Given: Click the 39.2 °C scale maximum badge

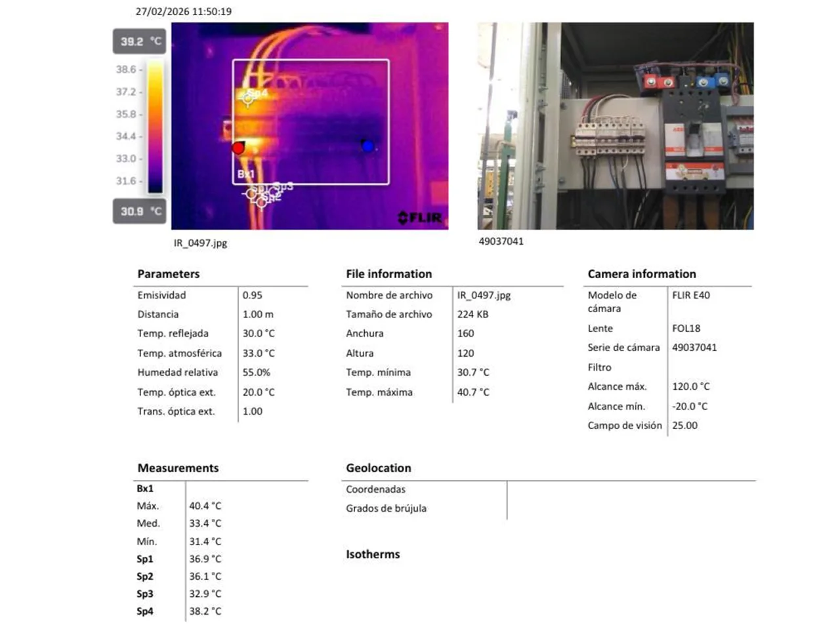Looking at the screenshot, I should (139, 41).
